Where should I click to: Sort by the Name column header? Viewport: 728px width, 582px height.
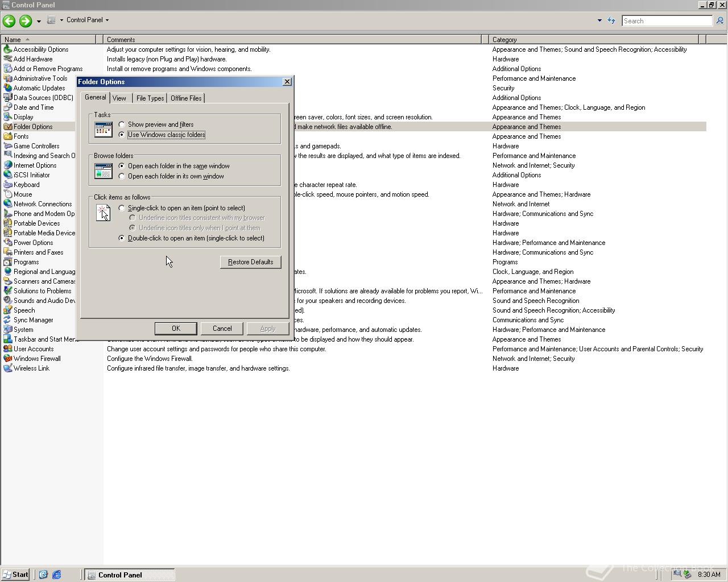[x=48, y=40]
